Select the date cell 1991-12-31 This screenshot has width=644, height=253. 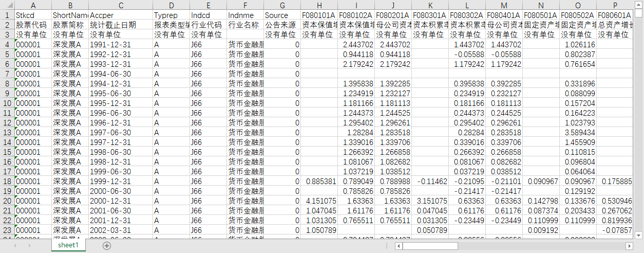(x=121, y=45)
